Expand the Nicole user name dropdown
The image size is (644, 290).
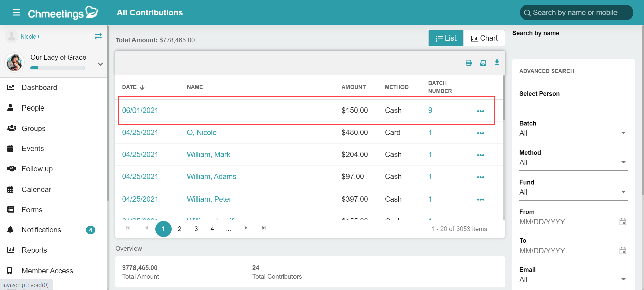point(30,37)
